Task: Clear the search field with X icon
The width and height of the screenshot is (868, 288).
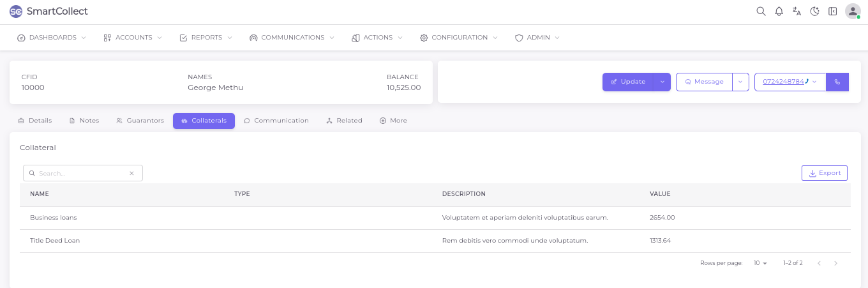Action: [131, 173]
